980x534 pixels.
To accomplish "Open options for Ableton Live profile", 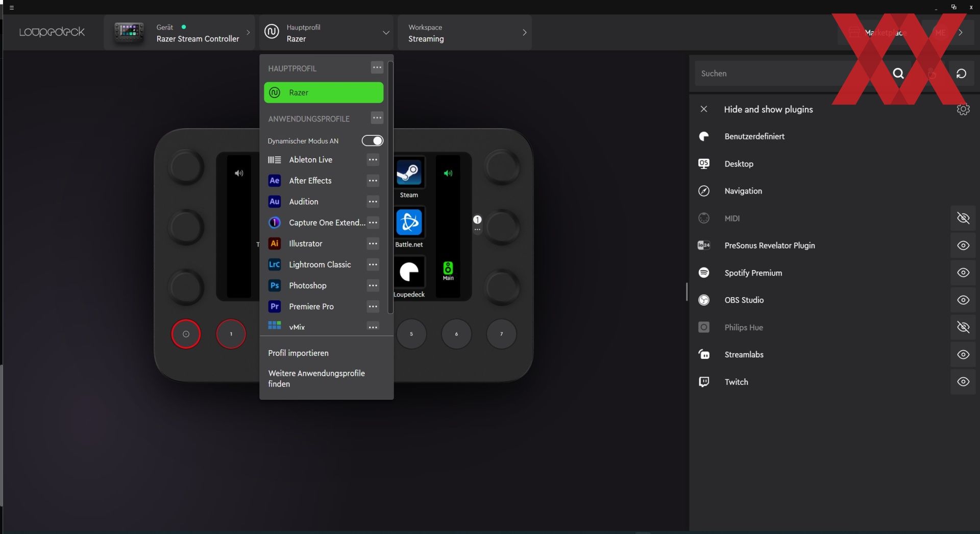I will coord(373,160).
